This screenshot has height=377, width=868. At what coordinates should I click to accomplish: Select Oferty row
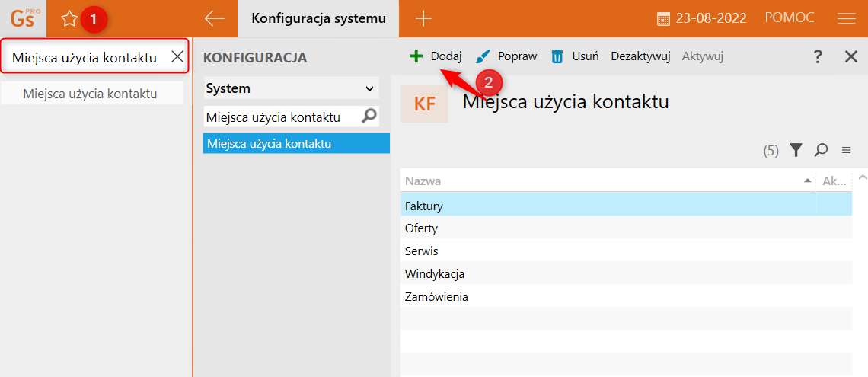point(626,228)
